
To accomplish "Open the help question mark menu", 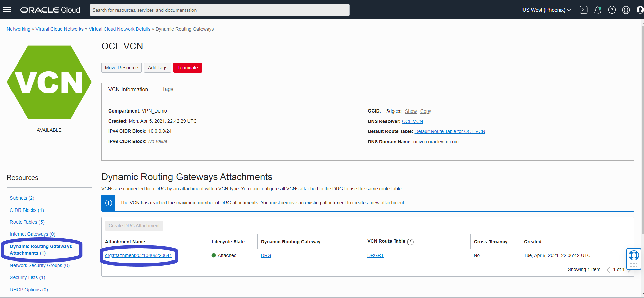I will click(x=612, y=10).
